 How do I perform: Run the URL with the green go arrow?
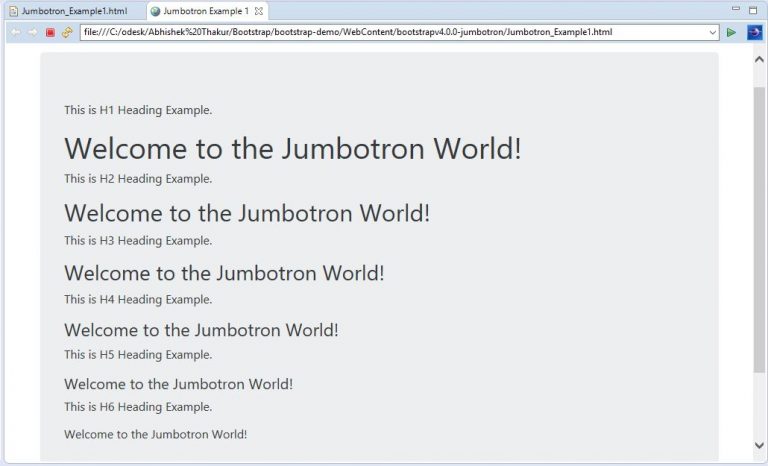(731, 32)
